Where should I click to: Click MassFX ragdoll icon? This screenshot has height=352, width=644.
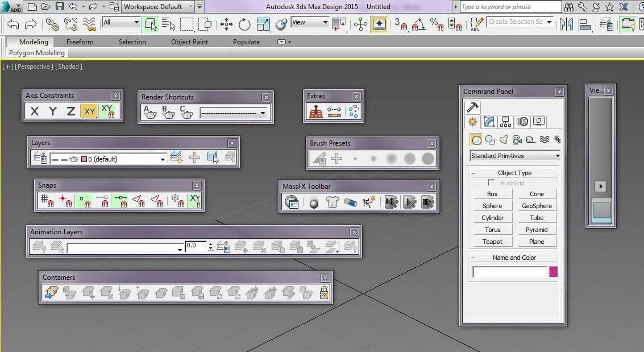368,202
